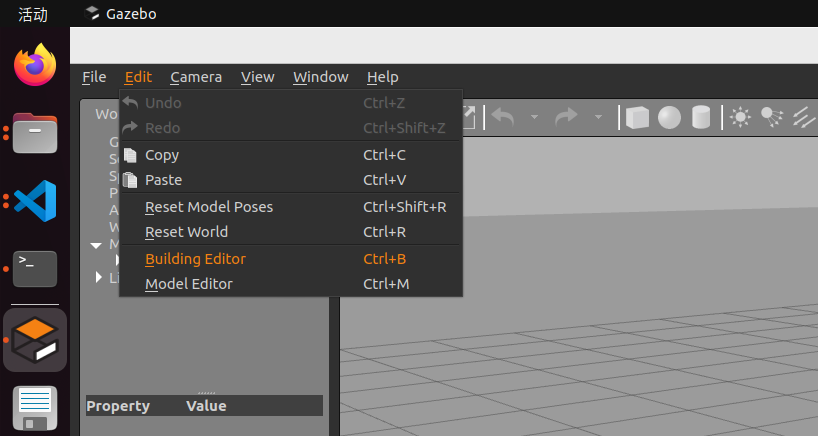818x436 pixels.
Task: Choose Copy from the Edit menu
Action: coord(291,155)
